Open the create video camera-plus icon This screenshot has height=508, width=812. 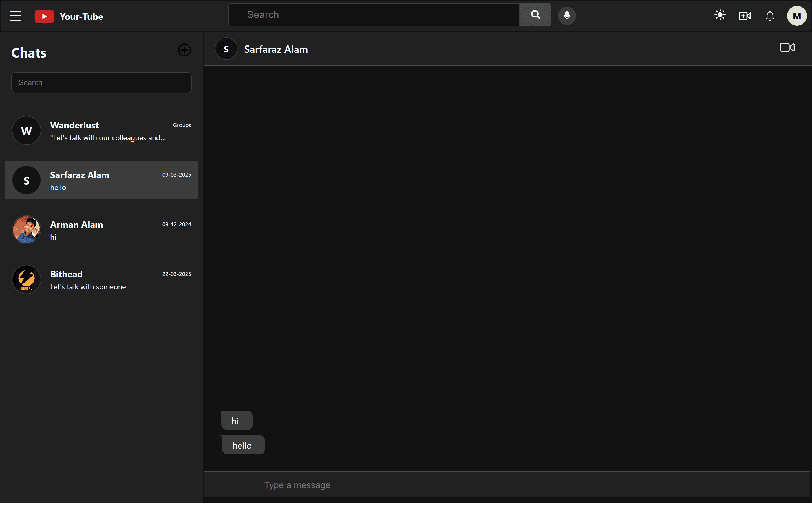745,16
